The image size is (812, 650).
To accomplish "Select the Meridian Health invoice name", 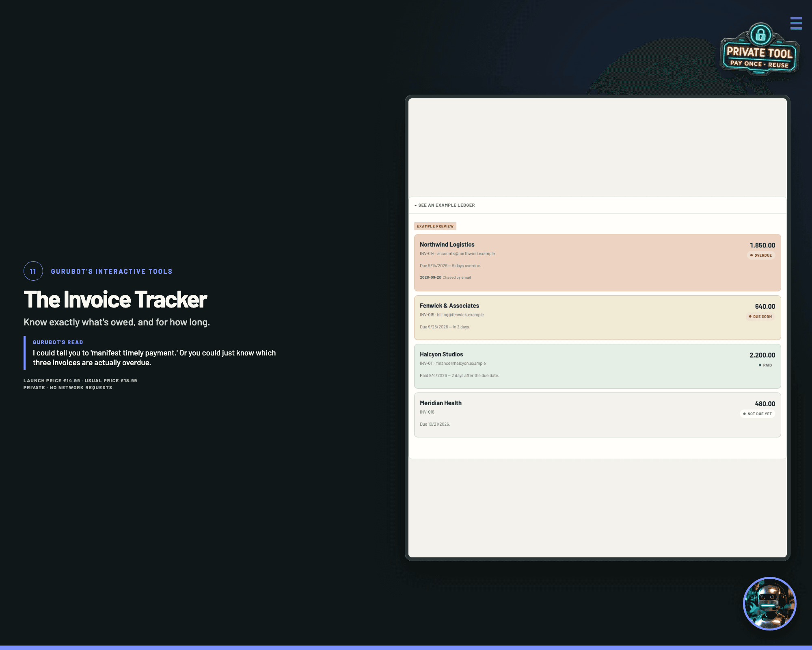I will pos(441,403).
